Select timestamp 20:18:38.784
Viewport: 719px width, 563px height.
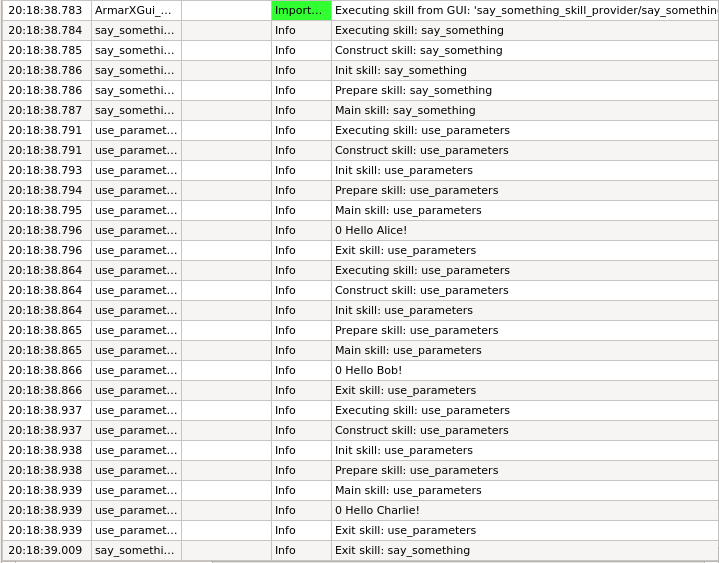coord(45,30)
